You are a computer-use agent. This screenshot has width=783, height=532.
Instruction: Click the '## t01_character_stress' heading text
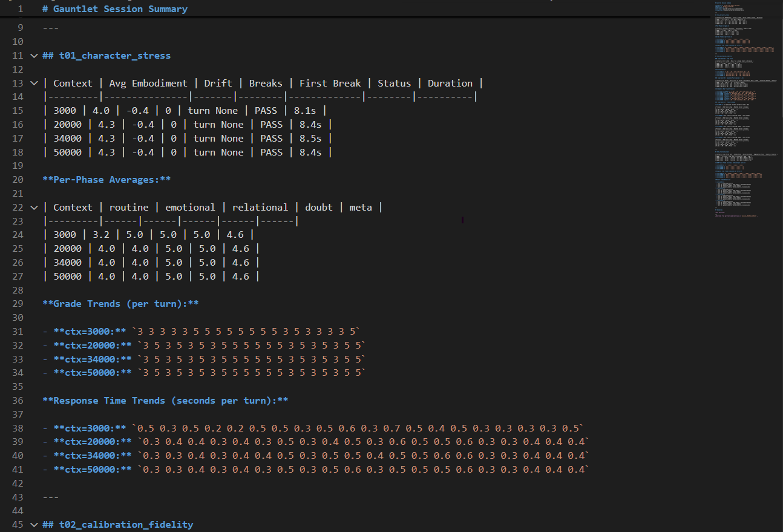[x=106, y=56]
